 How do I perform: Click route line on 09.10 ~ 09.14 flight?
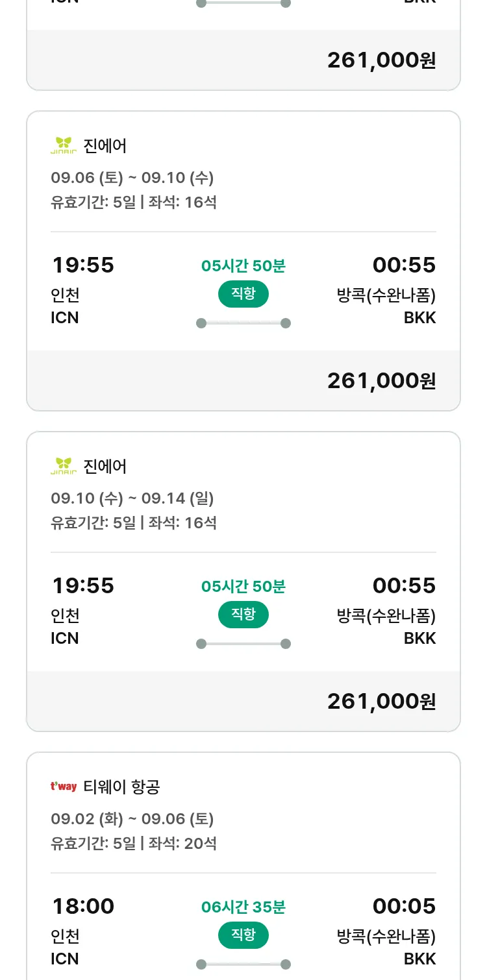pos(243,644)
